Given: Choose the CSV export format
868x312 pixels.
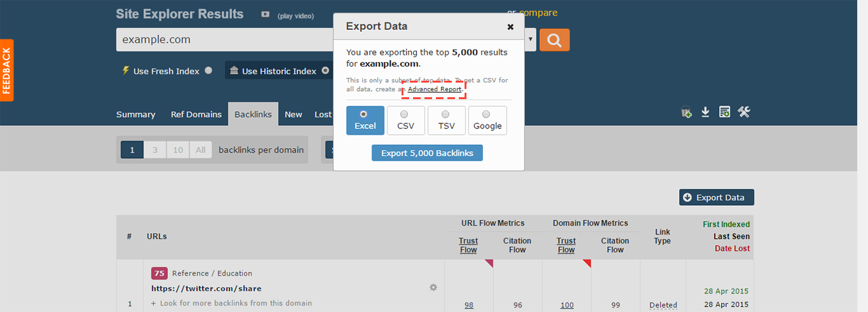Looking at the screenshot, I should pyautogui.click(x=405, y=120).
